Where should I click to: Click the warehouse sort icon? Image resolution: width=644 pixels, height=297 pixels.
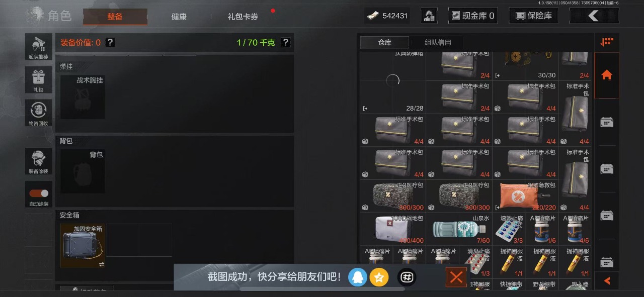(607, 43)
